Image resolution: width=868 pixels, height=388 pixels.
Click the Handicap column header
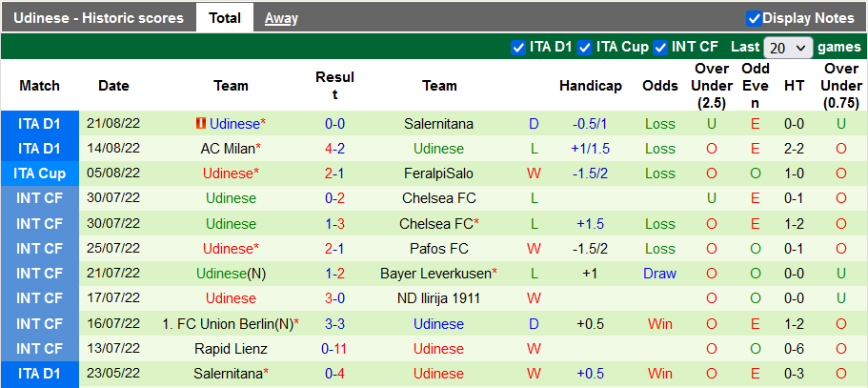(590, 86)
